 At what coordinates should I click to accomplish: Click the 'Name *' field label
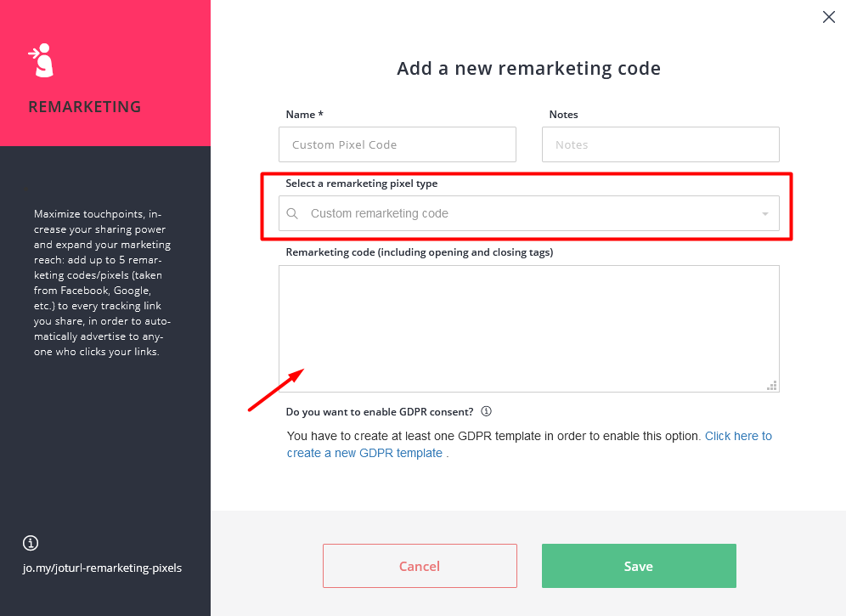point(304,115)
